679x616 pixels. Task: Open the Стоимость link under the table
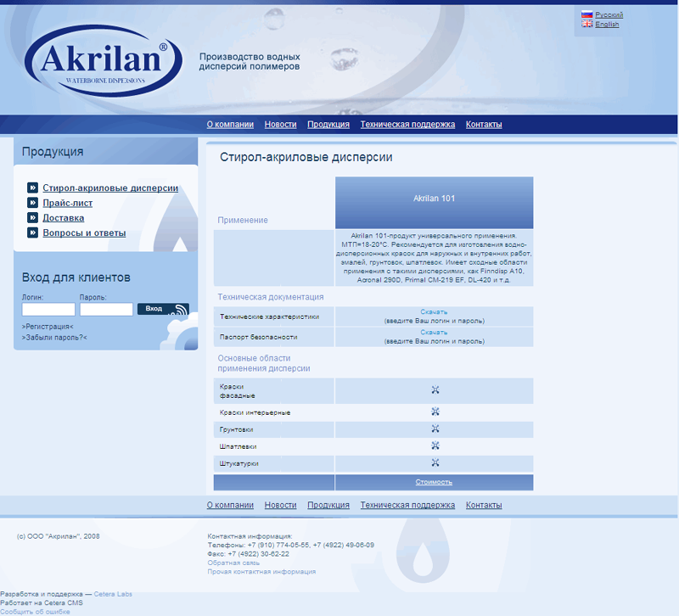pos(434,482)
